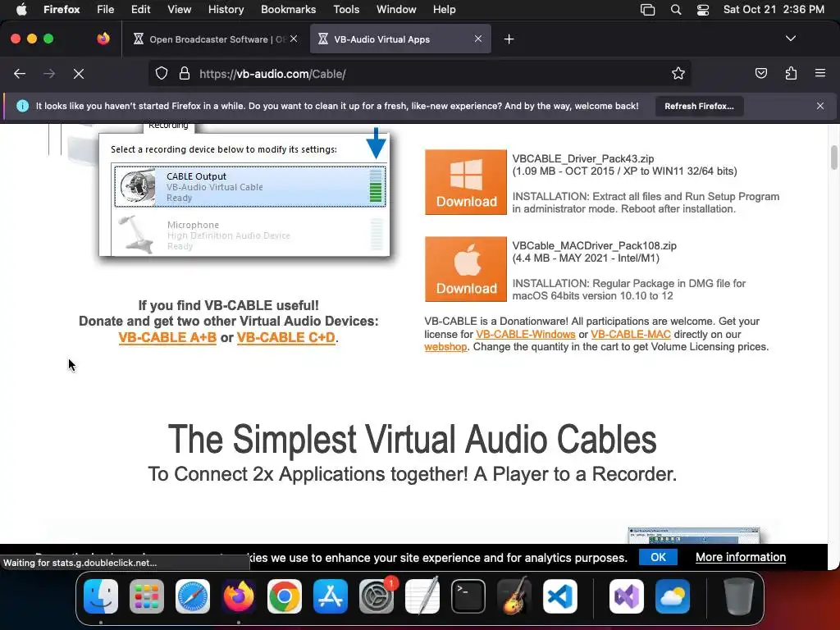Screen dimensions: 840x630
Task: Follow the VB-CABLE A+B link
Action: point(167,337)
